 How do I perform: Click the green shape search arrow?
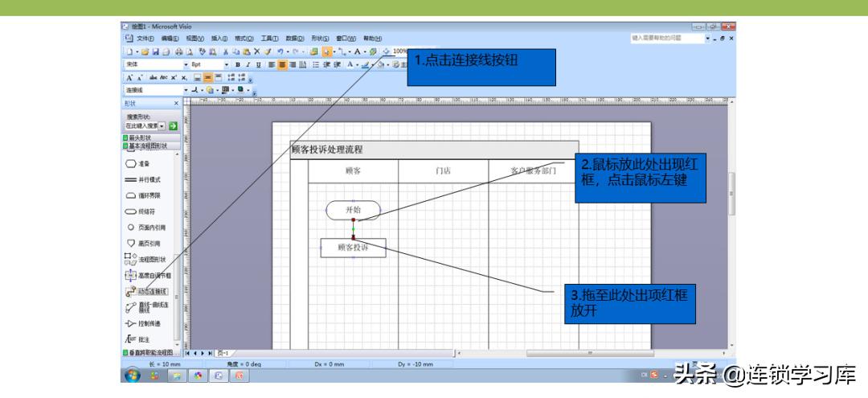click(174, 126)
